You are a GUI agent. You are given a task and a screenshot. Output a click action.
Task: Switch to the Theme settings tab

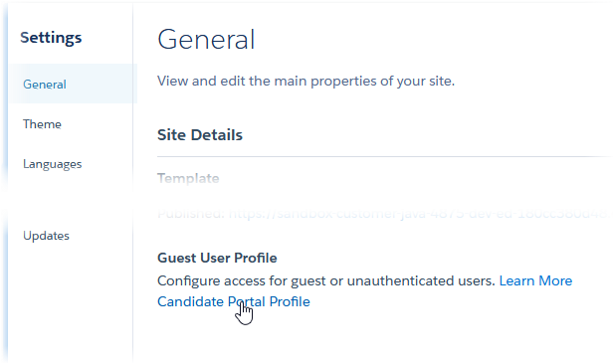(42, 124)
